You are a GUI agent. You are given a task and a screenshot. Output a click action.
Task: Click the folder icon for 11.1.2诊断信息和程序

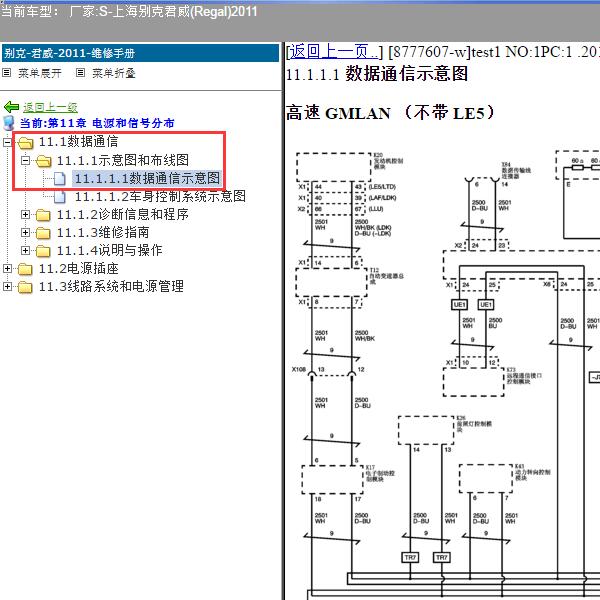[43, 215]
